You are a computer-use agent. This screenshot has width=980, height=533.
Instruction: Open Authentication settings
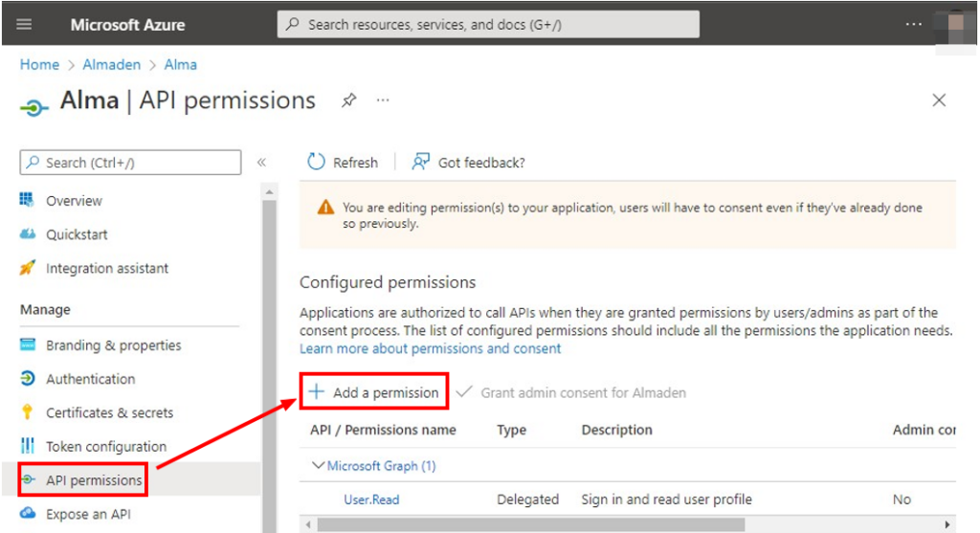click(x=91, y=379)
